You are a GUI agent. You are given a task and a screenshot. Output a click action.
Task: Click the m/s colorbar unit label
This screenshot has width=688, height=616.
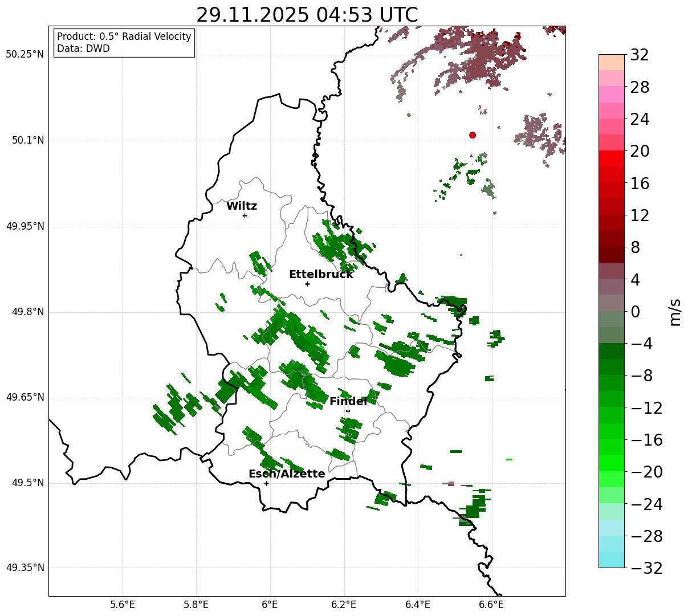click(x=675, y=311)
